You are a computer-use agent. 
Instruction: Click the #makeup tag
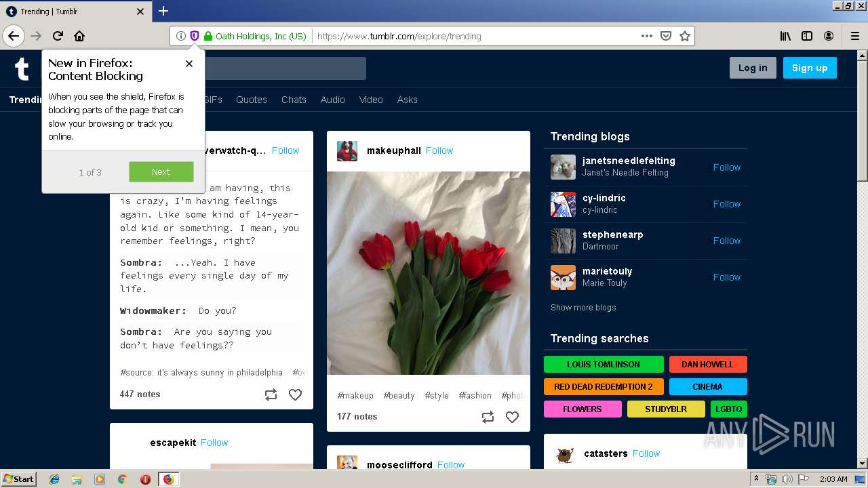tap(355, 396)
